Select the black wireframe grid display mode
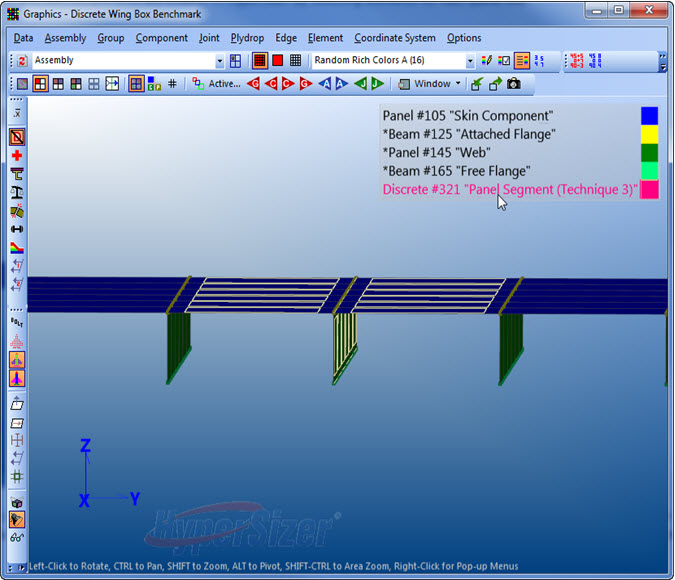 pyautogui.click(x=295, y=60)
